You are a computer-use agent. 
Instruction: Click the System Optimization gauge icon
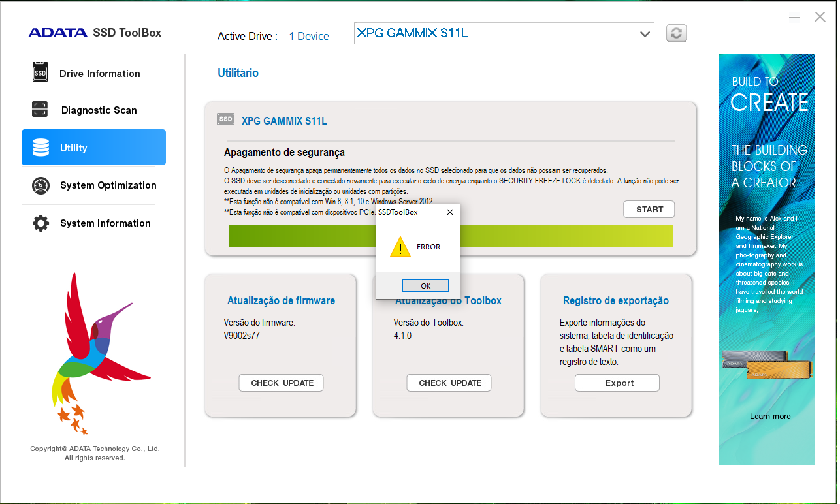point(40,185)
